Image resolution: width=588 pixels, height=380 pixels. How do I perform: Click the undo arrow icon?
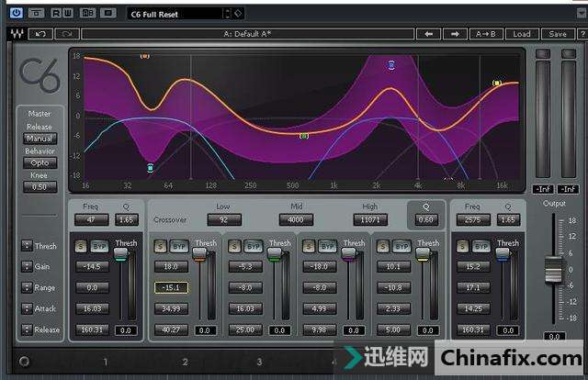pos(41,34)
